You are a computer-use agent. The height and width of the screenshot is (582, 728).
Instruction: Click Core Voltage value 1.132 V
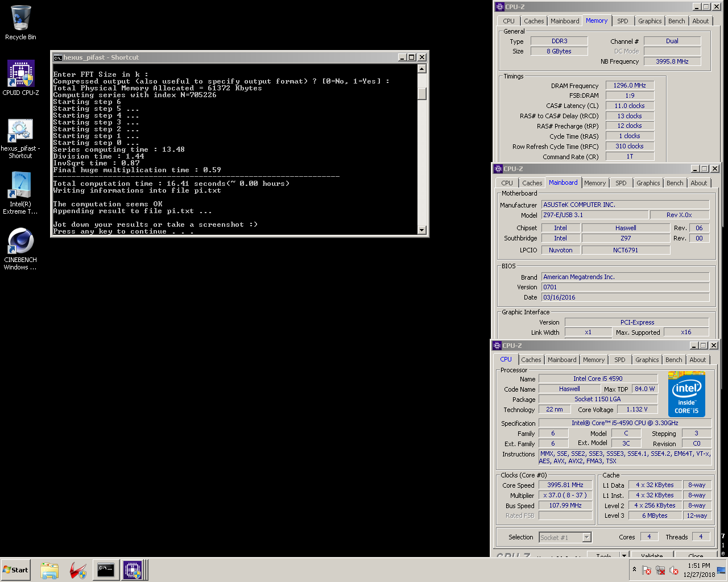pyautogui.click(x=637, y=409)
